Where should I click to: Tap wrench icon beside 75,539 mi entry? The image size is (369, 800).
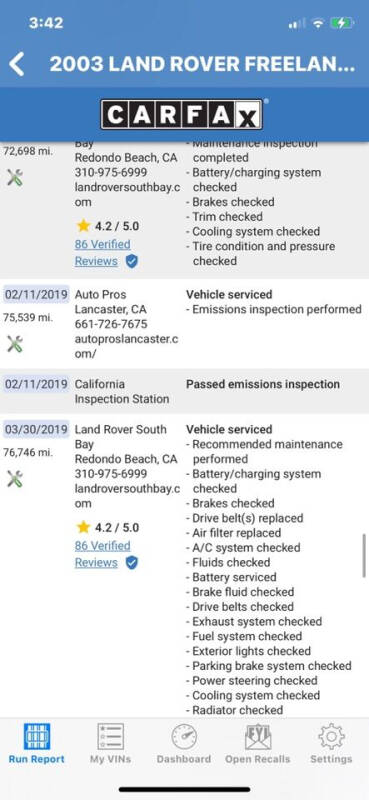tap(15, 344)
